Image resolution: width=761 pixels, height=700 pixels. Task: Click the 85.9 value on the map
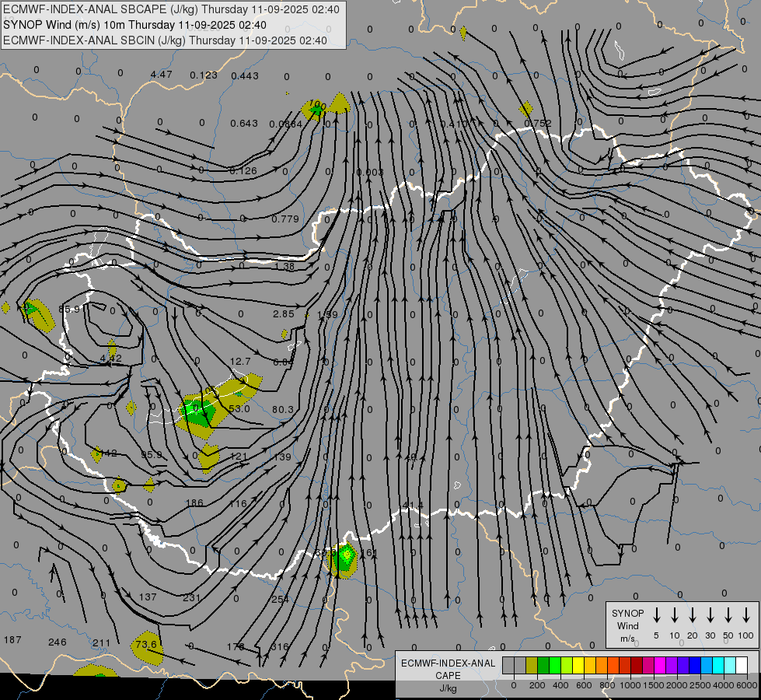pos(69,309)
